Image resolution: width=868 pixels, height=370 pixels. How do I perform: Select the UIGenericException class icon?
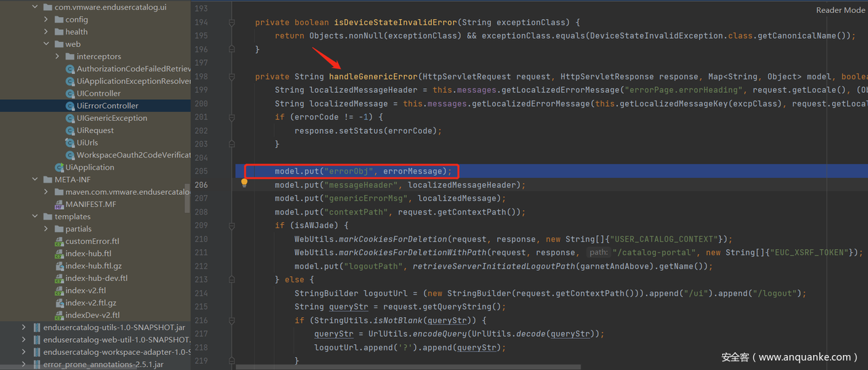click(70, 117)
